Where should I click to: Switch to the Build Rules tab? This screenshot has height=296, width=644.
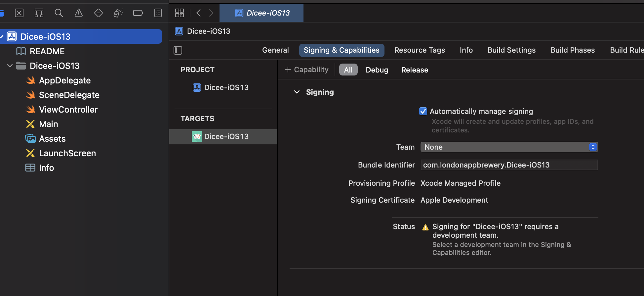[627, 50]
